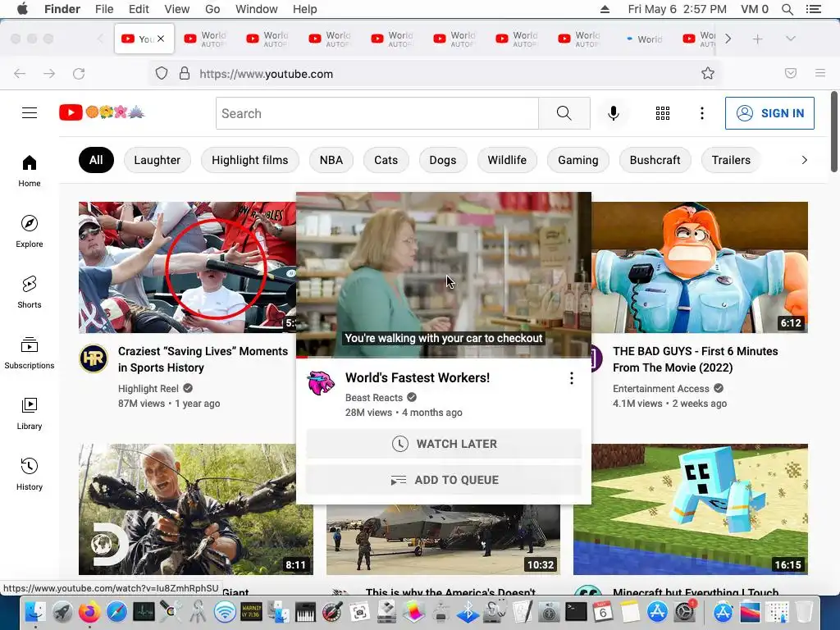Open Shorts in sidebar

point(30,292)
